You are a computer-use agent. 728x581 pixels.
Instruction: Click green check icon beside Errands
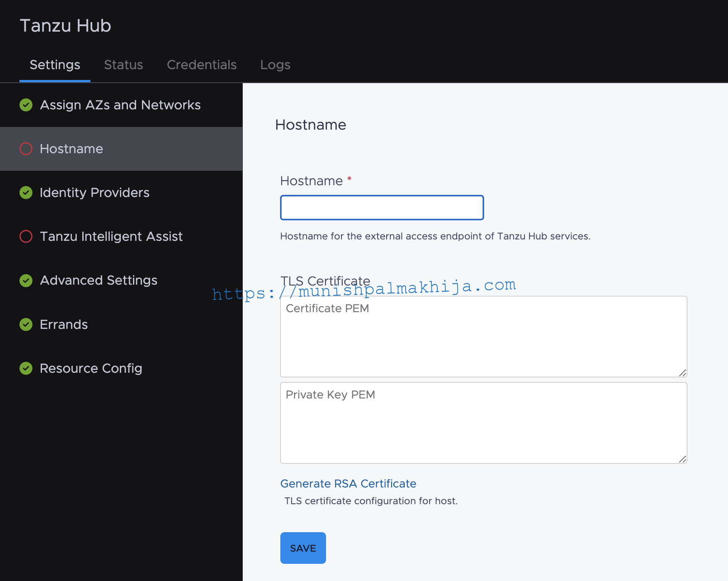[26, 324]
